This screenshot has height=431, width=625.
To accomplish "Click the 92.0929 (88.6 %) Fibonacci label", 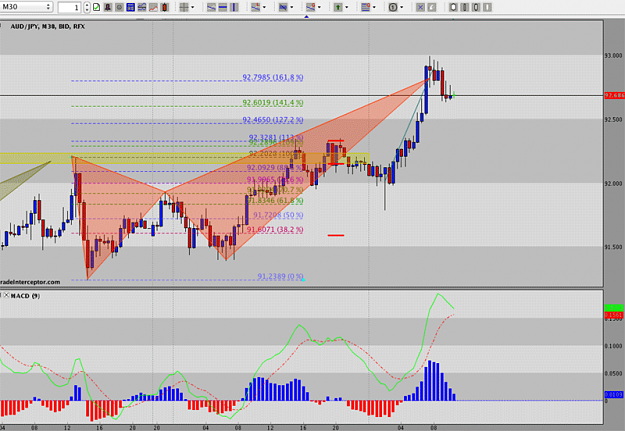I will [x=275, y=168].
